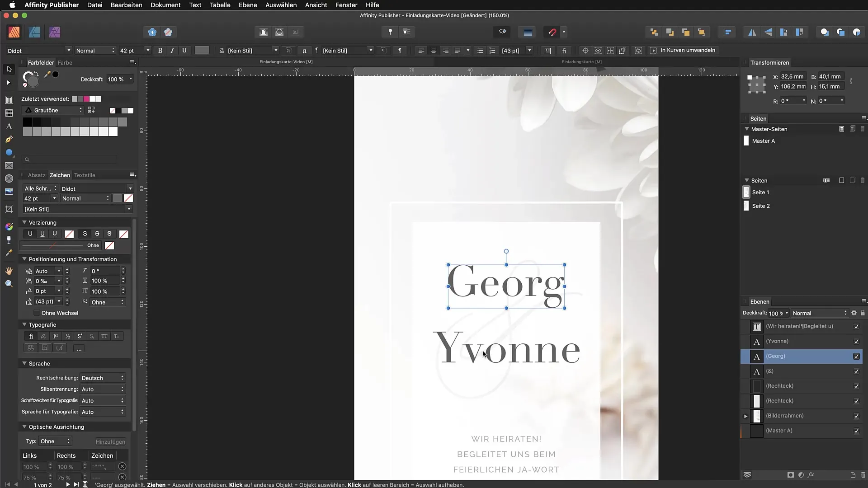This screenshot has width=868, height=488.
Task: Open the Dokument menu
Action: pyautogui.click(x=165, y=5)
